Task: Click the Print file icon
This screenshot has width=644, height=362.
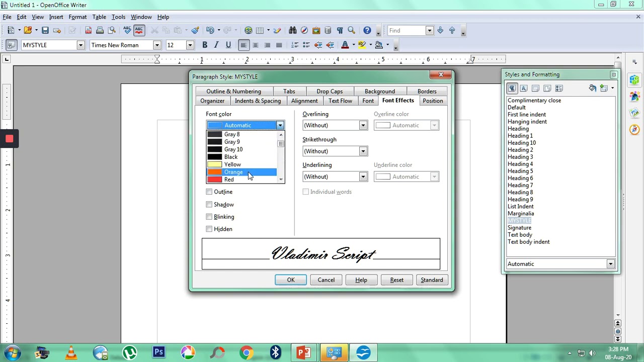Action: pos(100,31)
